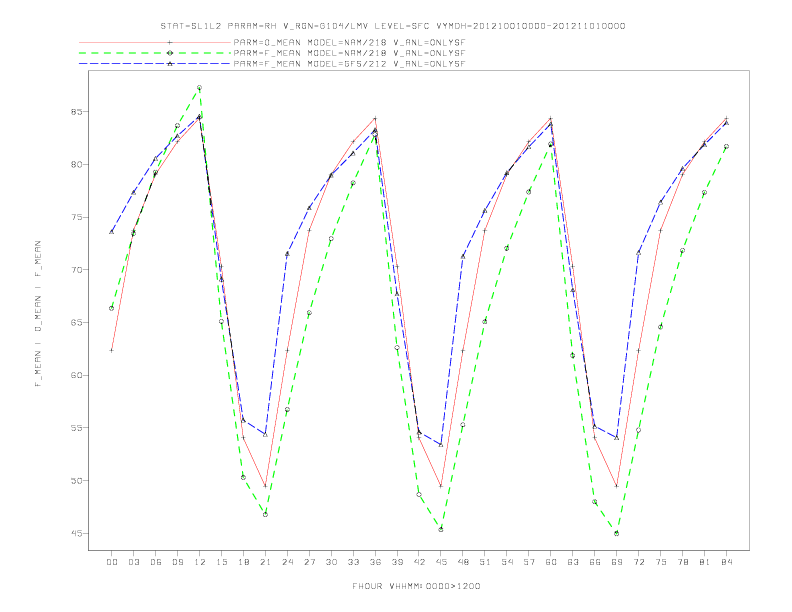
Task: Click y-axis tick label 85
Action: pyautogui.click(x=77, y=112)
